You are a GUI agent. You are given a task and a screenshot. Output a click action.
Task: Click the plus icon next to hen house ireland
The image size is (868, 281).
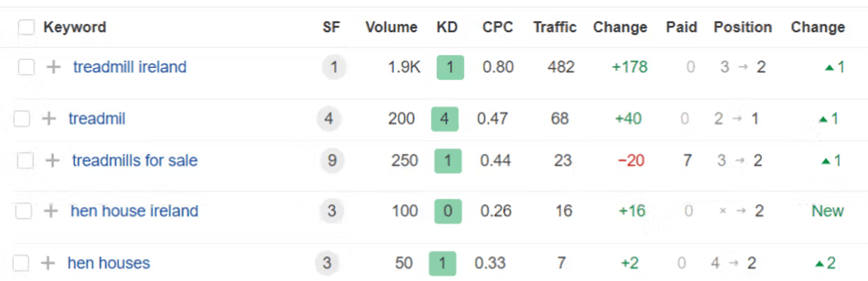pos(51,211)
